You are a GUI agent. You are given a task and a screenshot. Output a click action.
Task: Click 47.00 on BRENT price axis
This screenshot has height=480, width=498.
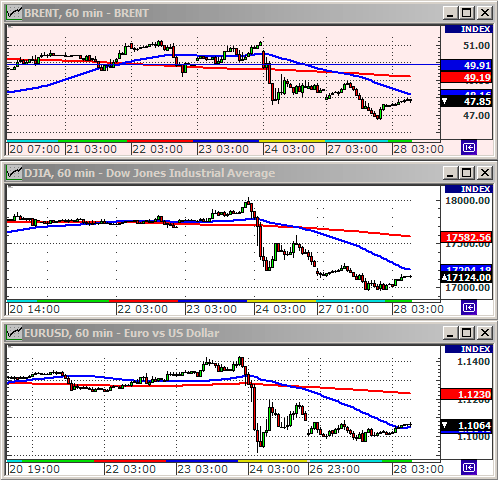click(477, 116)
